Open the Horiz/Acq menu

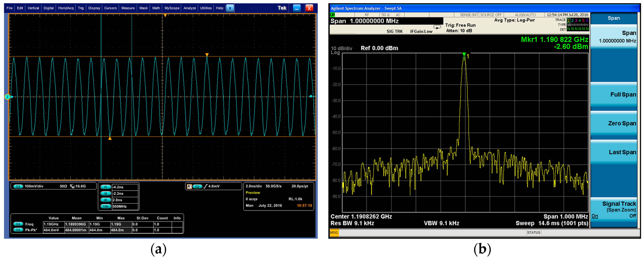(x=66, y=8)
